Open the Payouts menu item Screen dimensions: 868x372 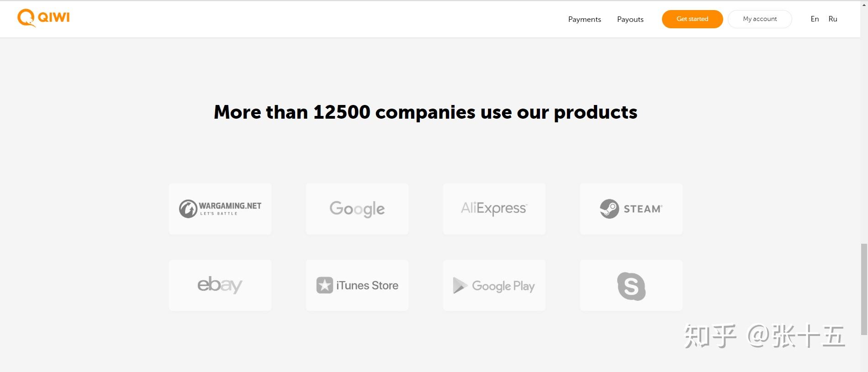[630, 19]
